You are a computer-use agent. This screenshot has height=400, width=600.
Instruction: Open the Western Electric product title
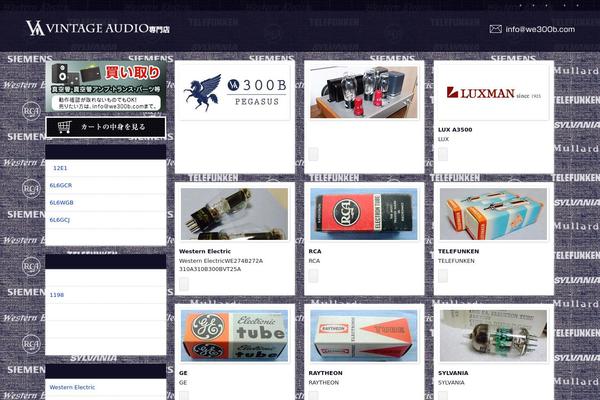(x=205, y=251)
